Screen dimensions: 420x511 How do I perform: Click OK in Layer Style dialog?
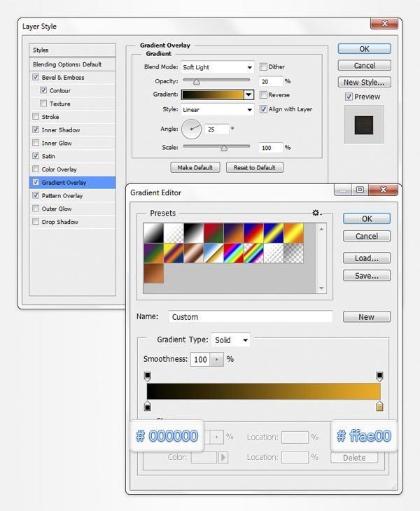point(364,49)
